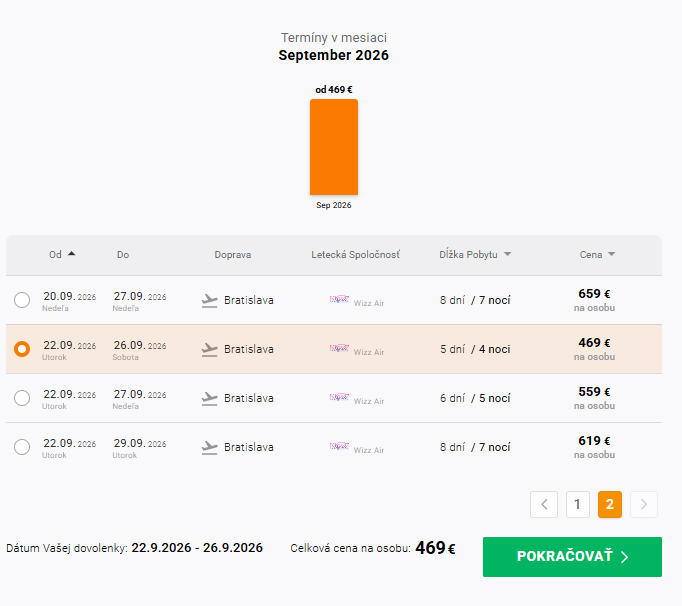
Task: Sort by Od column arrow
Action: (72, 254)
